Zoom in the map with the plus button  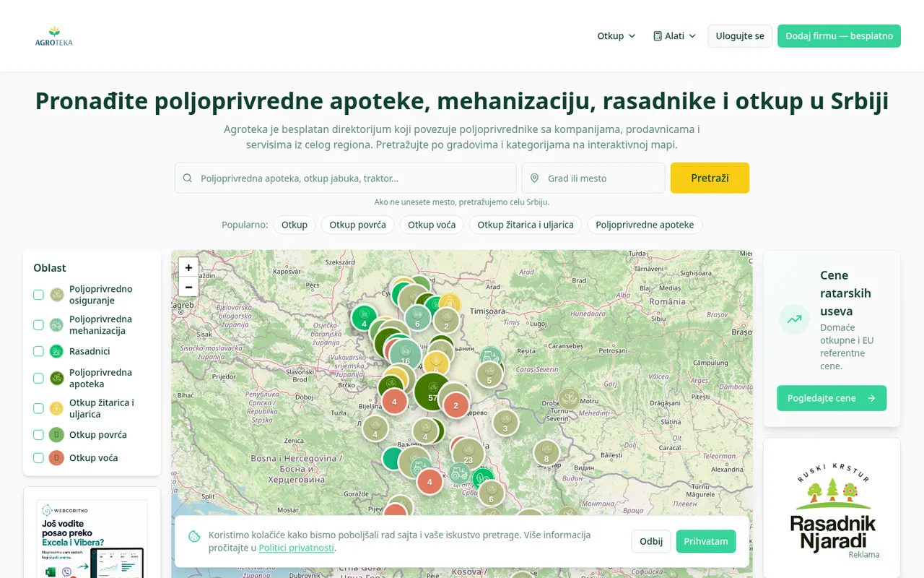pos(188,267)
